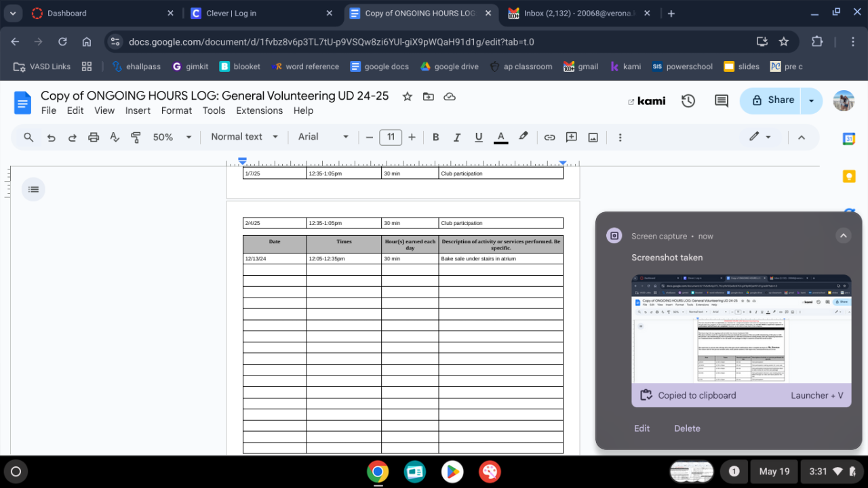Switch to the Dashboard tab
This screenshot has height=488, width=868.
tap(103, 13)
